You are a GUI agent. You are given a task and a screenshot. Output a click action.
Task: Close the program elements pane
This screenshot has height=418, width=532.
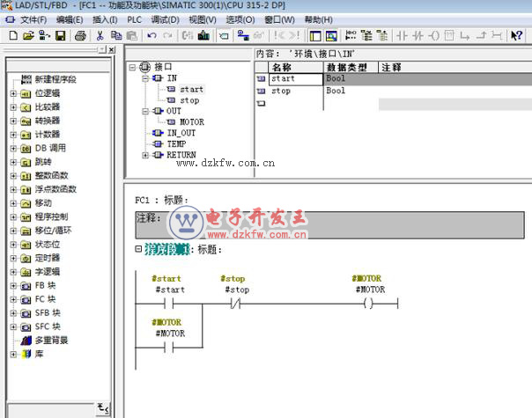112,50
